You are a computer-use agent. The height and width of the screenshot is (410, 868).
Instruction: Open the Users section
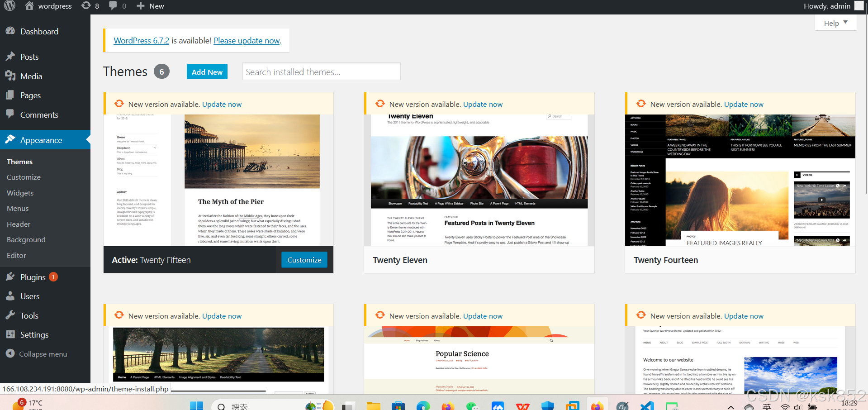tap(45, 296)
